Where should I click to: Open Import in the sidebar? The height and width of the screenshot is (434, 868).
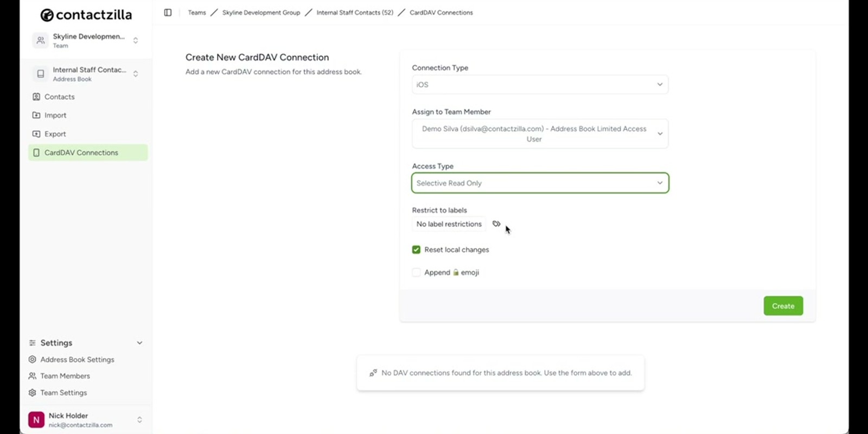[88, 115]
